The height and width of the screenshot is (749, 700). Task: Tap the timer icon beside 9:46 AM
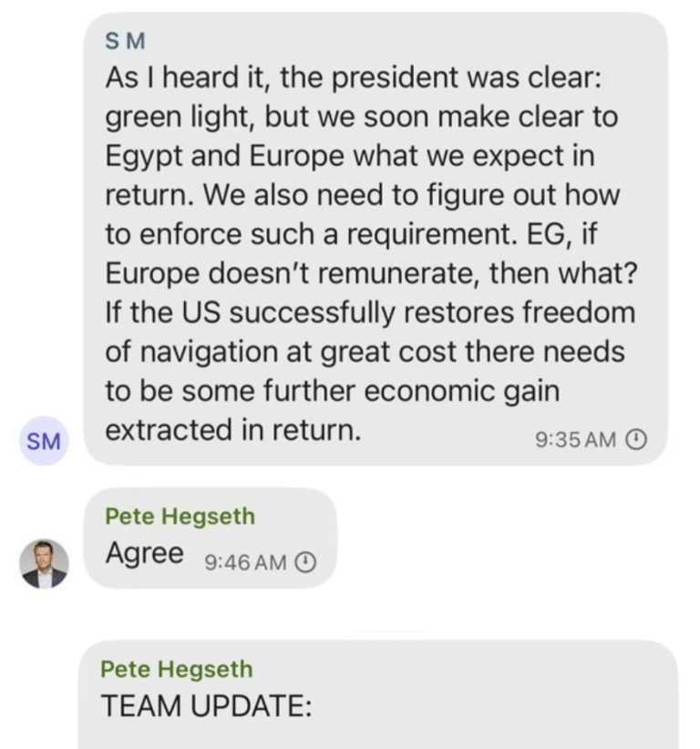tap(307, 562)
